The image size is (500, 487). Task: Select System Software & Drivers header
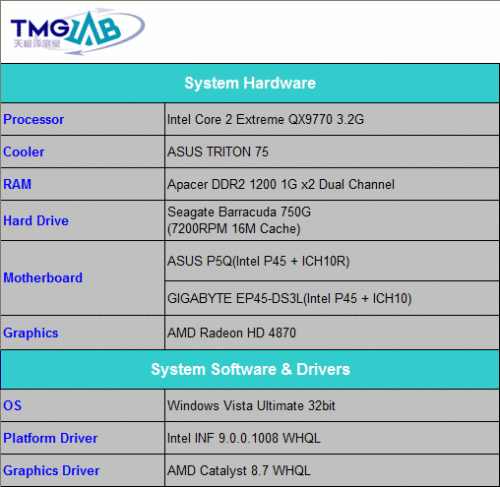(250, 369)
